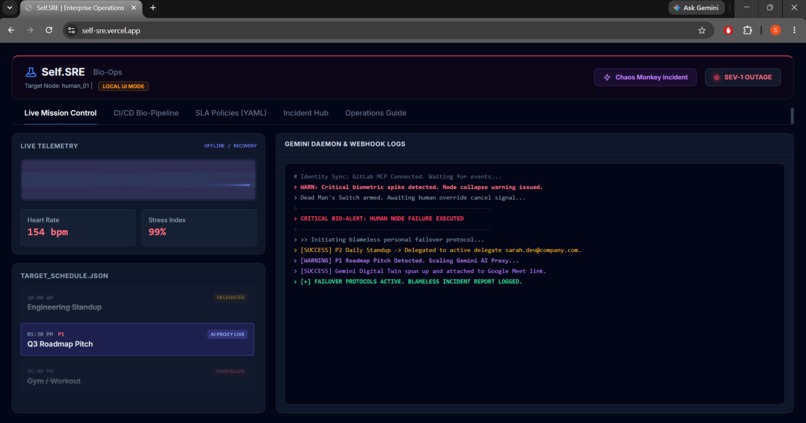
Task: Close the Self.SRE browser tab
Action: pyautogui.click(x=134, y=8)
